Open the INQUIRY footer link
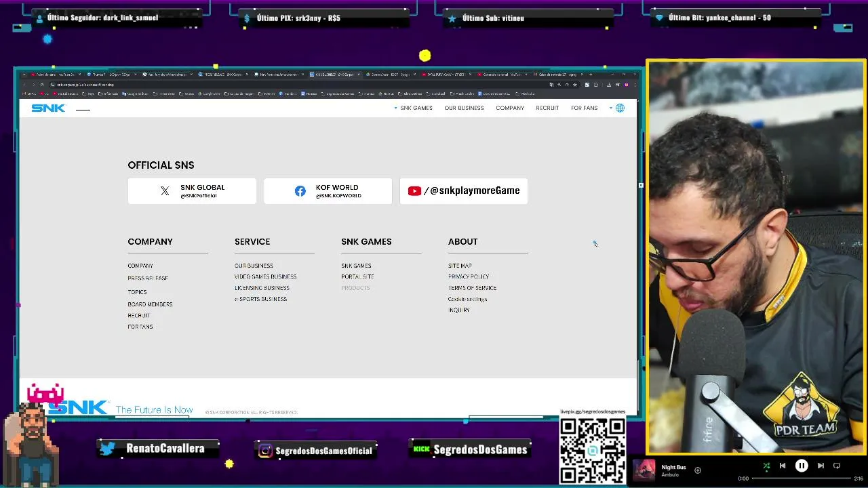868x488 pixels. (x=459, y=310)
